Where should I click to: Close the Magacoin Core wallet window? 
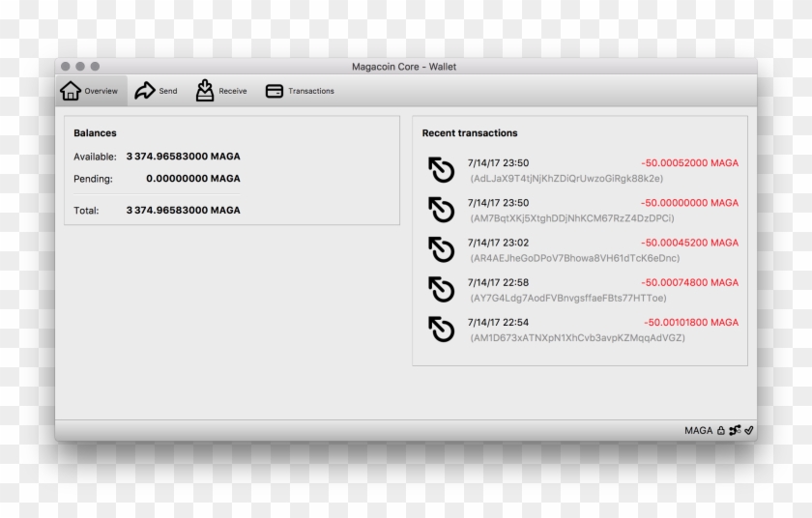(x=66, y=67)
